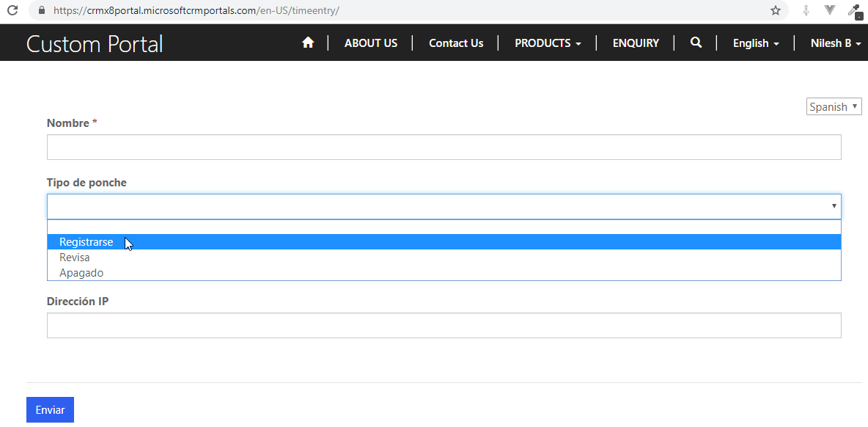Click into the Dirección IP field
Screen dimensions: 868x427
tap(444, 326)
